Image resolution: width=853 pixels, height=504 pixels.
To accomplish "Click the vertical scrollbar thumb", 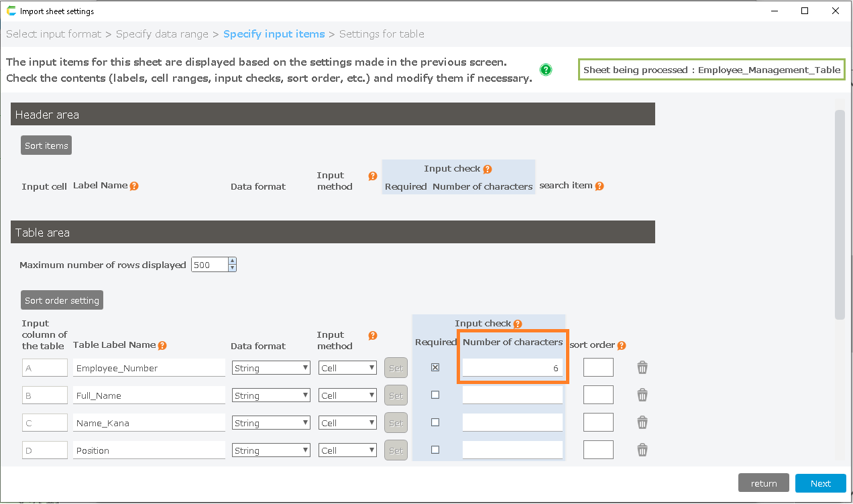I will pyautogui.click(x=840, y=214).
